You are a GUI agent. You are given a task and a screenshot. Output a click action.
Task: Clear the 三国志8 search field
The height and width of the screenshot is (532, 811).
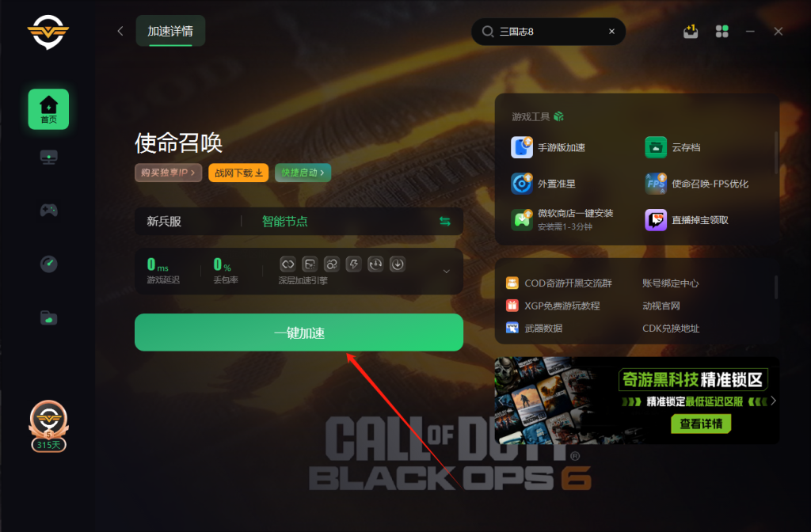612,32
